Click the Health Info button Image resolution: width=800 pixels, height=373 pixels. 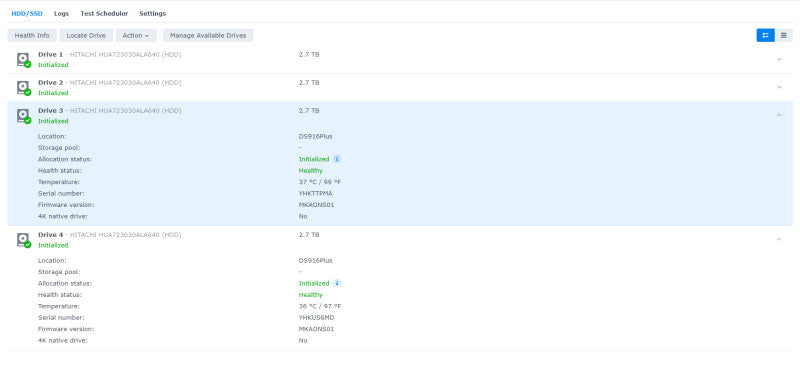(32, 35)
